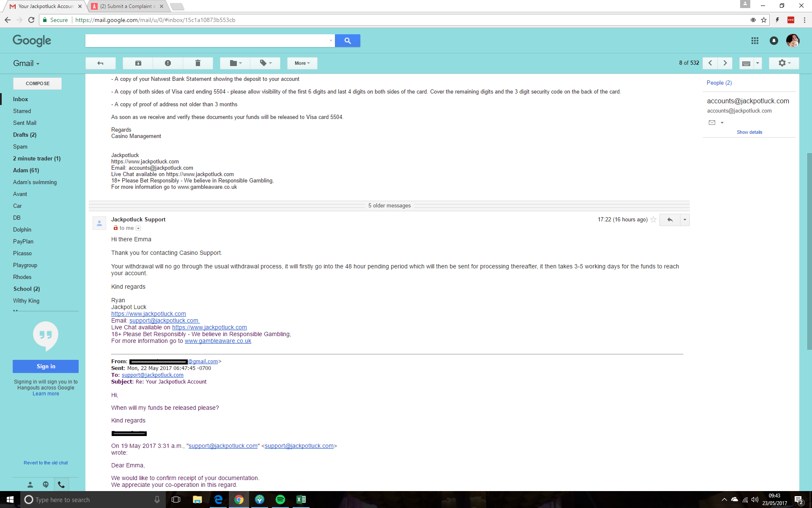Viewport: 812px width, 508px height.
Task: Open Excel from the taskbar
Action: click(301, 500)
